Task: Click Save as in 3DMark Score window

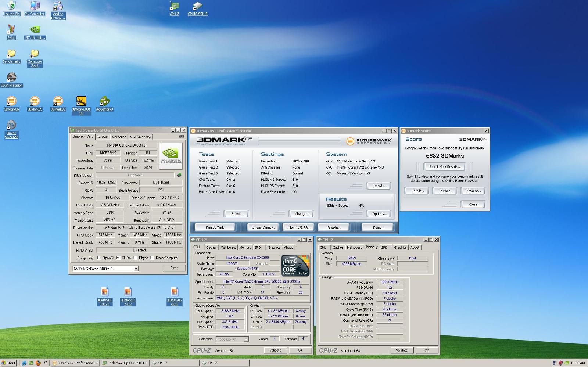Action: [x=473, y=191]
